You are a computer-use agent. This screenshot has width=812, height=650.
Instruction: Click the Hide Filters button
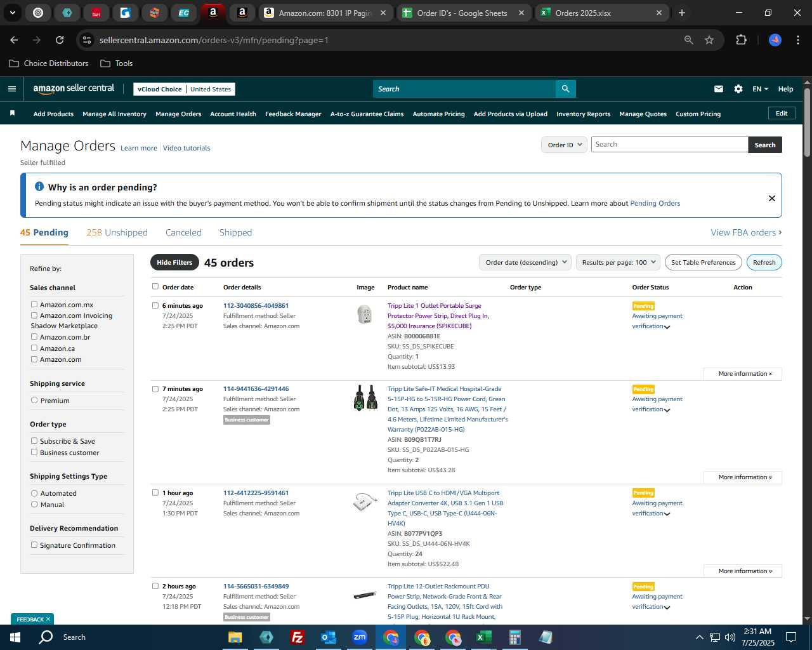click(174, 262)
